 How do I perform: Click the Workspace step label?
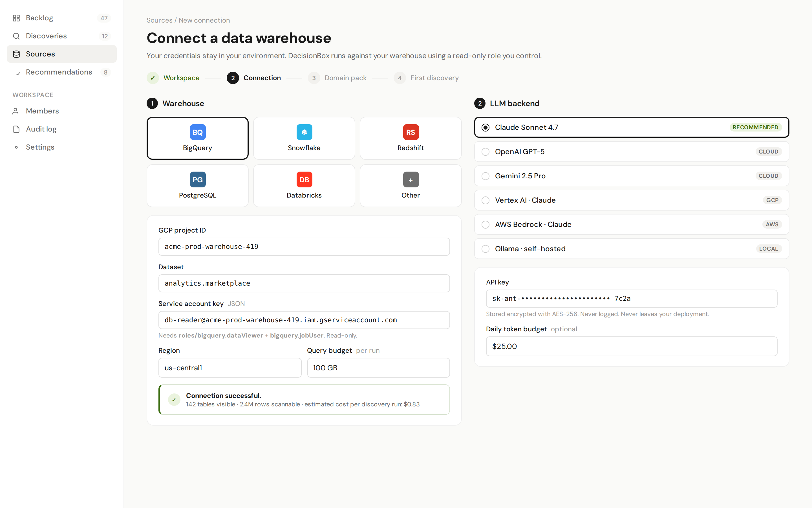[182, 78]
